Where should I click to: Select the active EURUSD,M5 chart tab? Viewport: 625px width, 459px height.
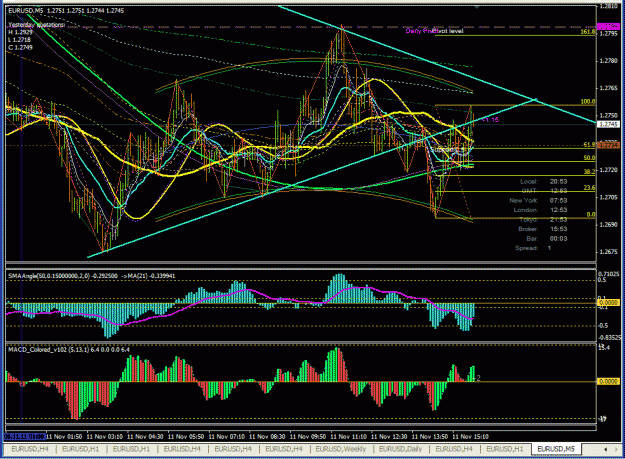coord(556,449)
